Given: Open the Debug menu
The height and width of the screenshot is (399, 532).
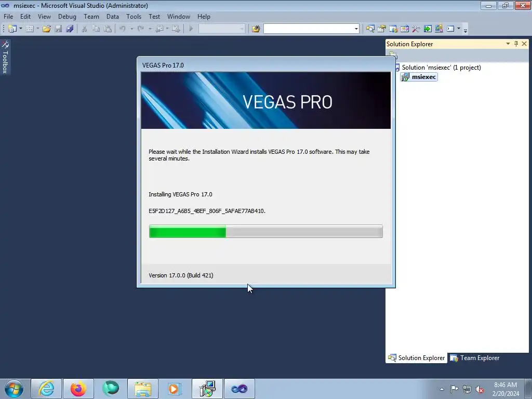Looking at the screenshot, I should [67, 16].
